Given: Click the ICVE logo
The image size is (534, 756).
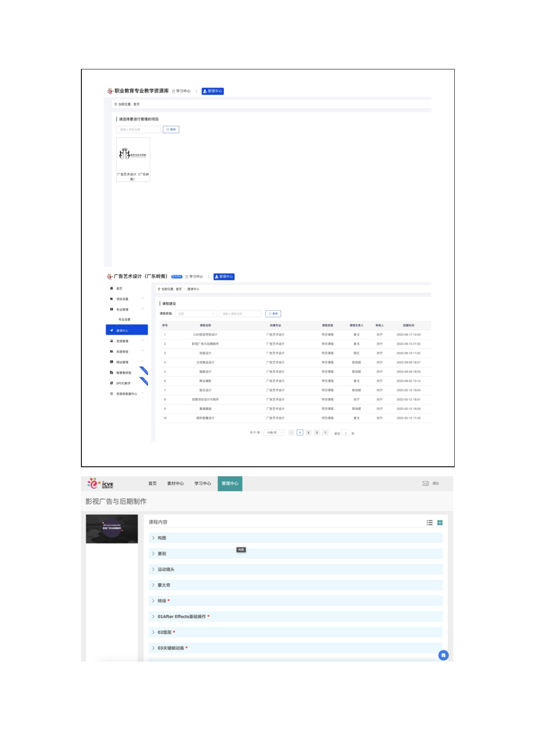Looking at the screenshot, I should (100, 483).
